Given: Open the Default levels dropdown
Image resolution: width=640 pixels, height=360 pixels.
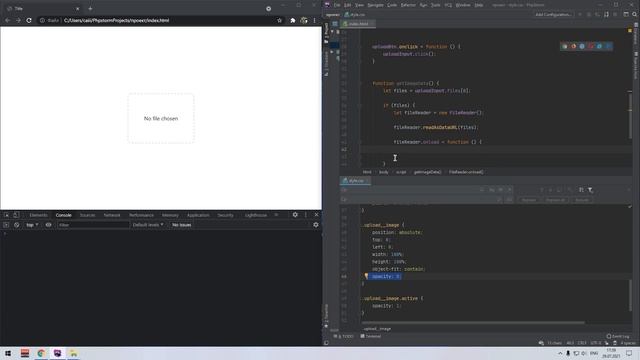Looking at the screenshot, I should coord(148,225).
